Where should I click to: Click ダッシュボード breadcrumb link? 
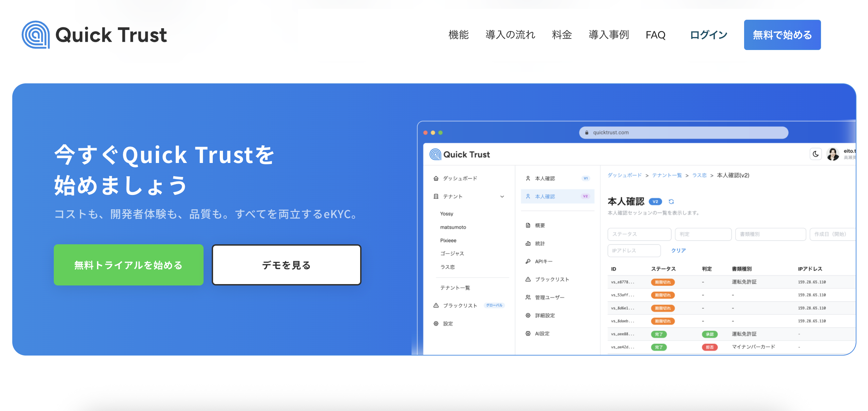click(x=625, y=175)
